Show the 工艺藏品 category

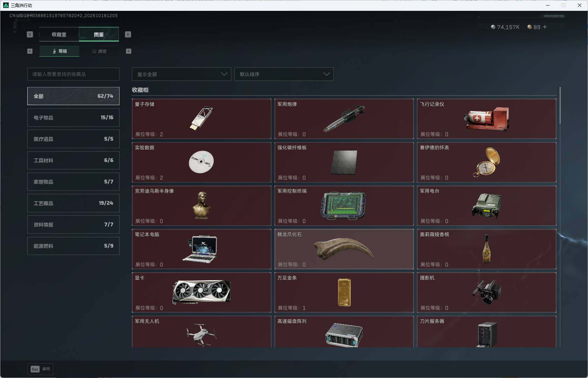(x=73, y=203)
